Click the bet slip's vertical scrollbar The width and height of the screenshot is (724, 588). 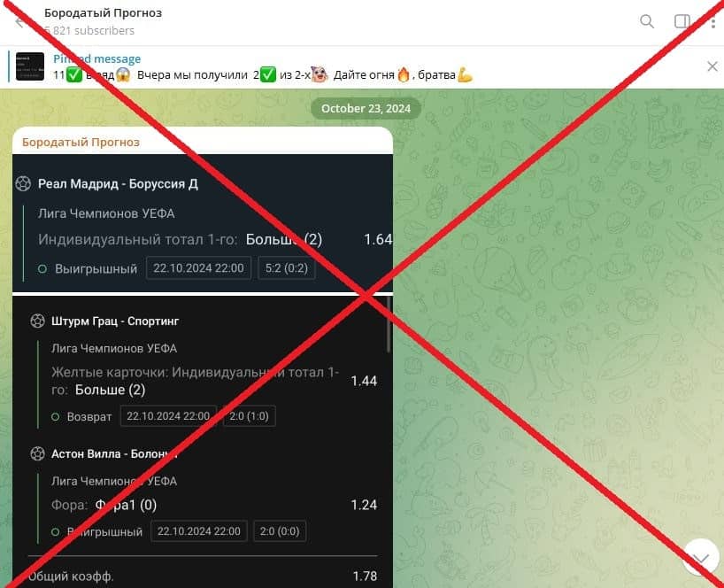point(388,328)
